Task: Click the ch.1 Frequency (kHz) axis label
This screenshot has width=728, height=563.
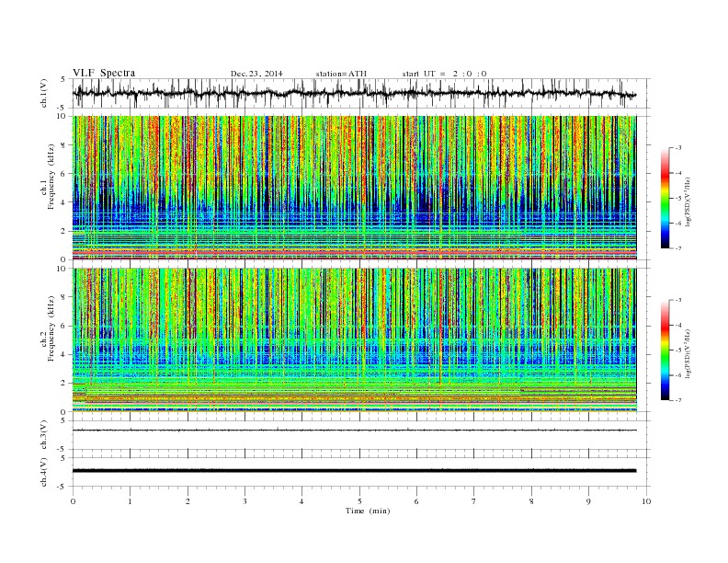Action: click(x=48, y=177)
